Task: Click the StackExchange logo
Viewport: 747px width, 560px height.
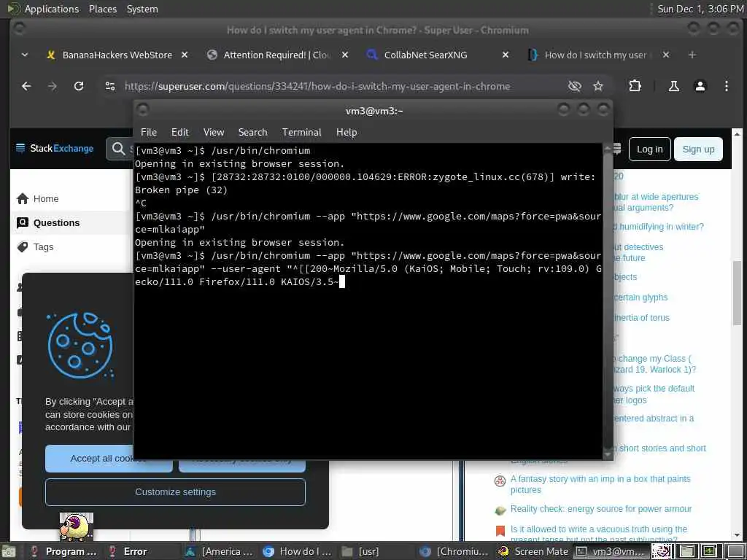Action: click(55, 149)
